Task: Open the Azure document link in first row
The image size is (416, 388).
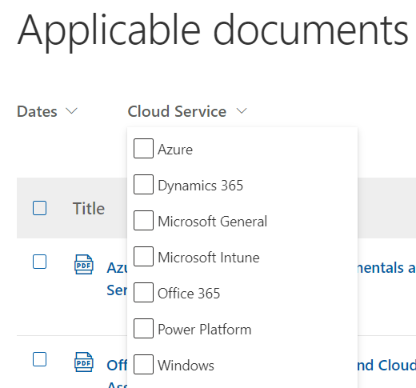Action: point(117,279)
